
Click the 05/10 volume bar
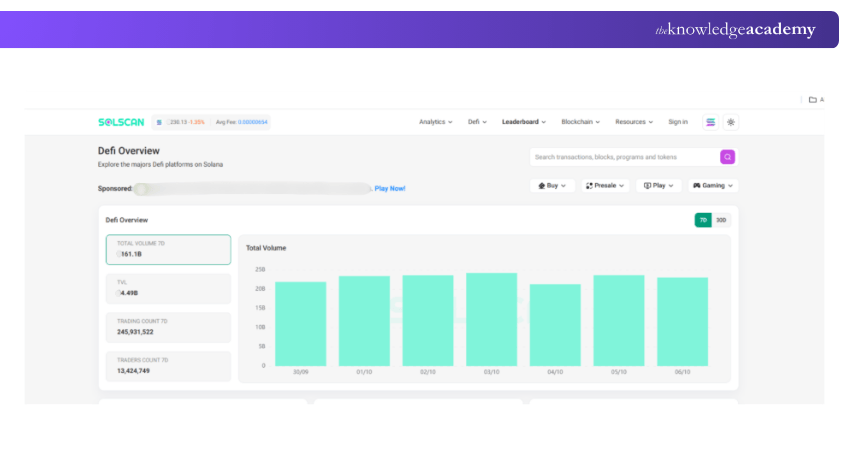click(x=619, y=320)
